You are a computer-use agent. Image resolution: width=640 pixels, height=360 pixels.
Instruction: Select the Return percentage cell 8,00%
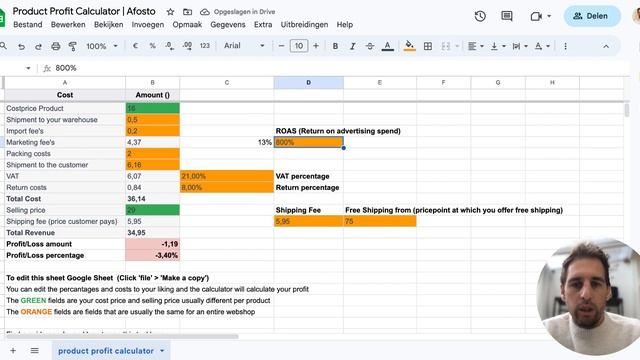227,187
